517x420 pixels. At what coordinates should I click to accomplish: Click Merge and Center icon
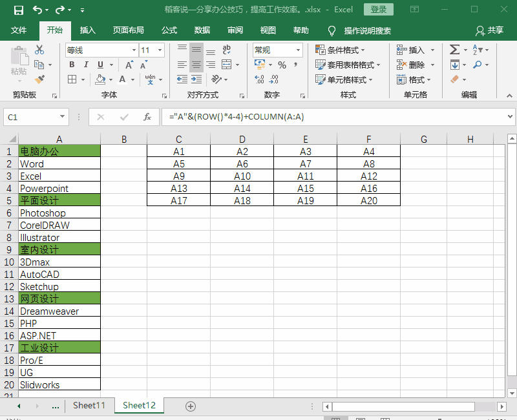[x=227, y=65]
